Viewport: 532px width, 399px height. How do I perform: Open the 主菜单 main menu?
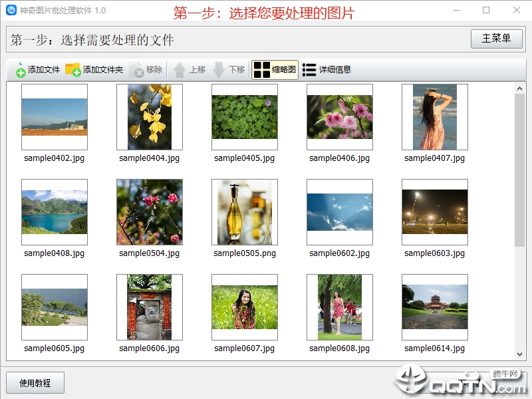(496, 39)
